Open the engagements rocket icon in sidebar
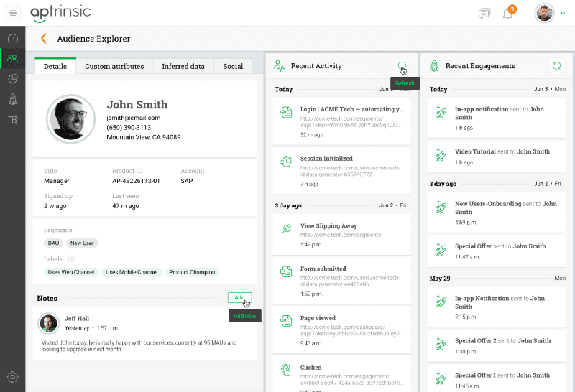This screenshot has height=392, width=575. click(x=12, y=98)
